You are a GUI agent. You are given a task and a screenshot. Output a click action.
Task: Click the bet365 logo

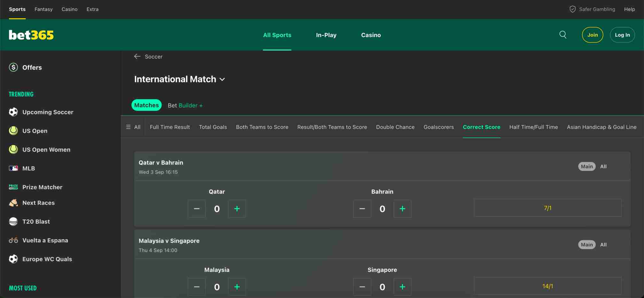31,35
